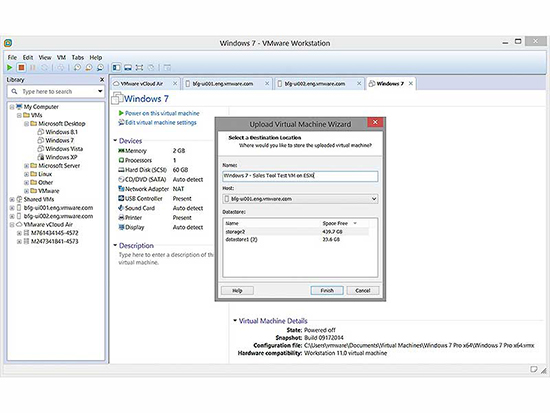Open the Tabs menu

78,57
